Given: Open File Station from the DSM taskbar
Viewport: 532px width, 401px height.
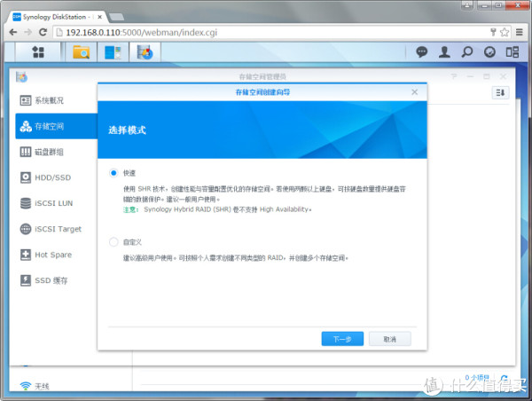Looking at the screenshot, I should click(81, 52).
